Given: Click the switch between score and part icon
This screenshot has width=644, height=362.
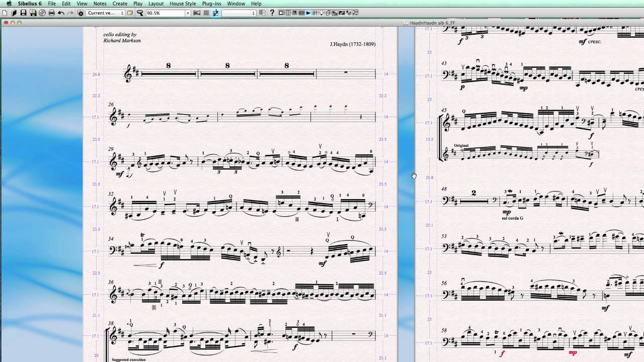Looking at the screenshot, I should pyautogui.click(x=262, y=13).
